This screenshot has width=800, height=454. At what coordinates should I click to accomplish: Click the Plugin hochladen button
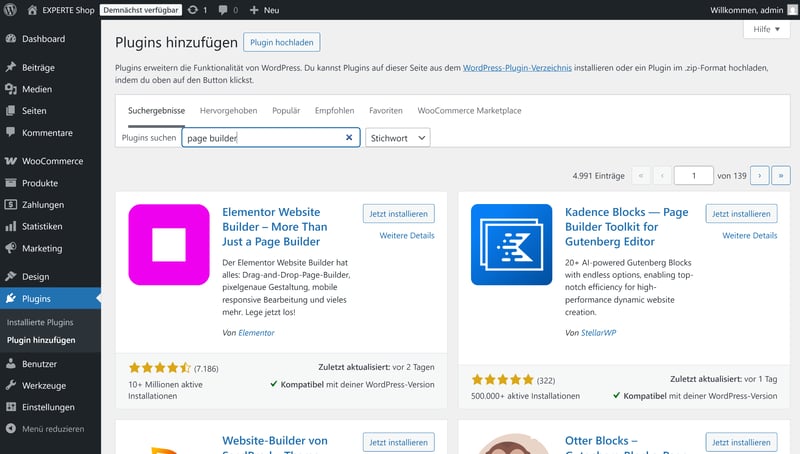coord(281,42)
